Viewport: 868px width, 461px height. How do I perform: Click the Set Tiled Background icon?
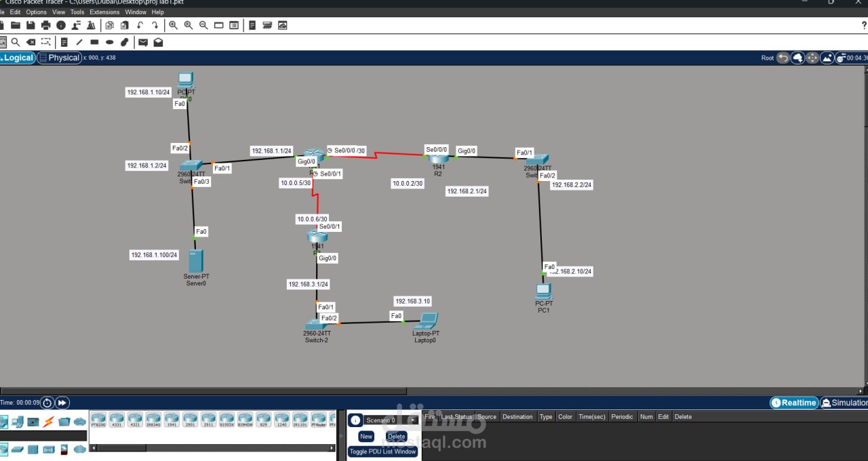(827, 58)
